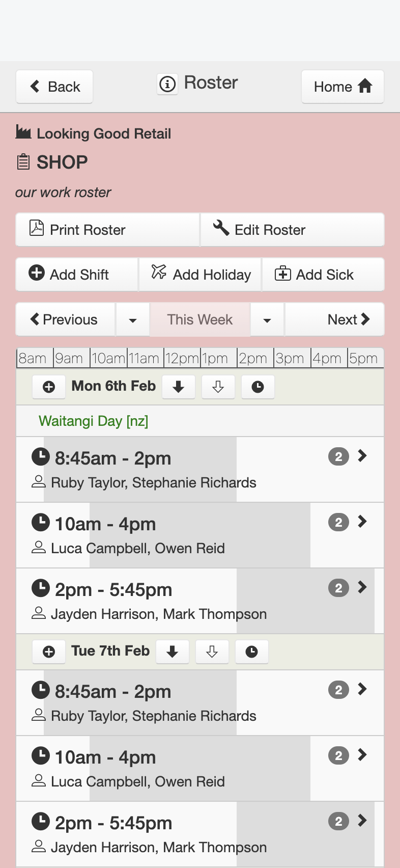Click outlined down arrow on Tue 7th Feb
The height and width of the screenshot is (868, 400).
pos(212,652)
